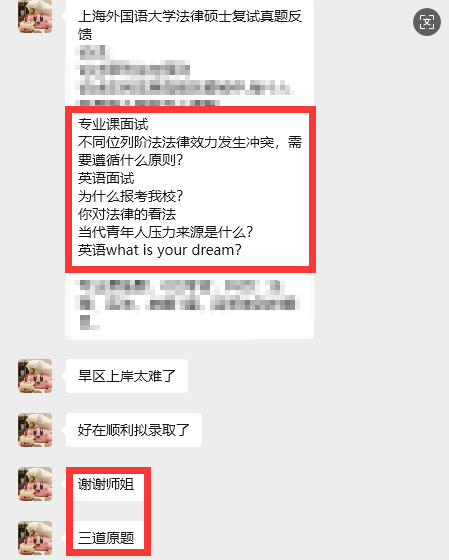Select the avatar beside 三道原题 message
The height and width of the screenshot is (560, 449).
click(x=35, y=538)
